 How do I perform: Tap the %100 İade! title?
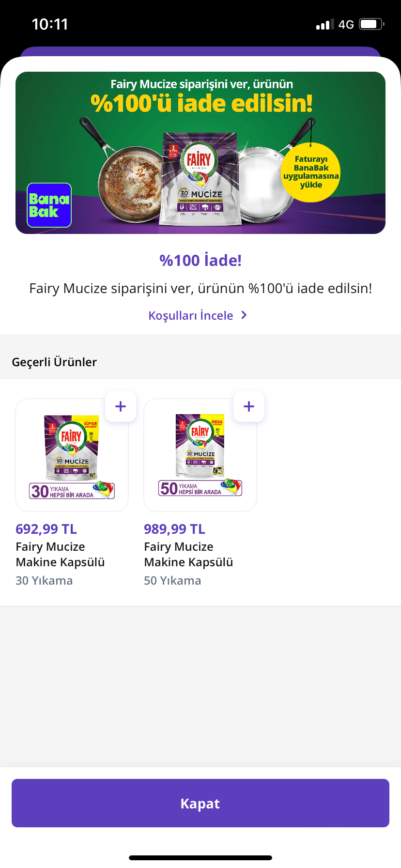[x=200, y=260]
